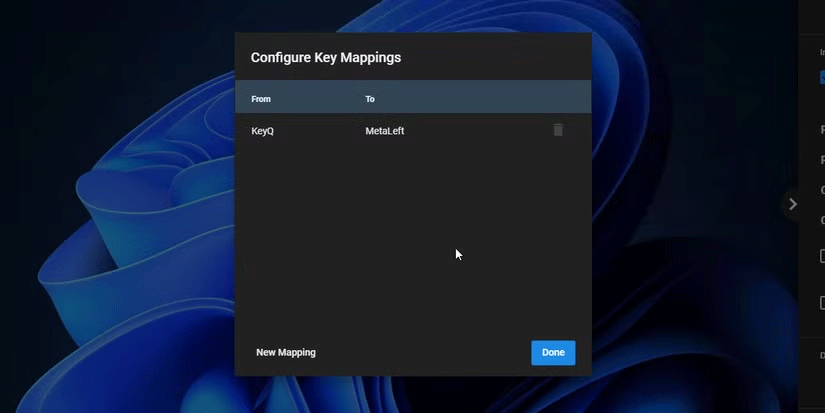825x413 pixels.
Task: Click the To column header
Action: tap(370, 99)
